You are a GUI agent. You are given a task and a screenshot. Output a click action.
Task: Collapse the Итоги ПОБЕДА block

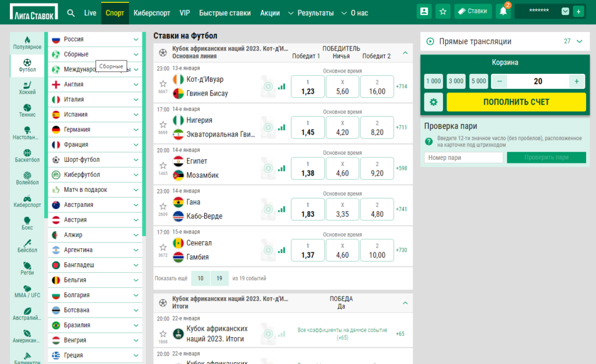(x=405, y=303)
